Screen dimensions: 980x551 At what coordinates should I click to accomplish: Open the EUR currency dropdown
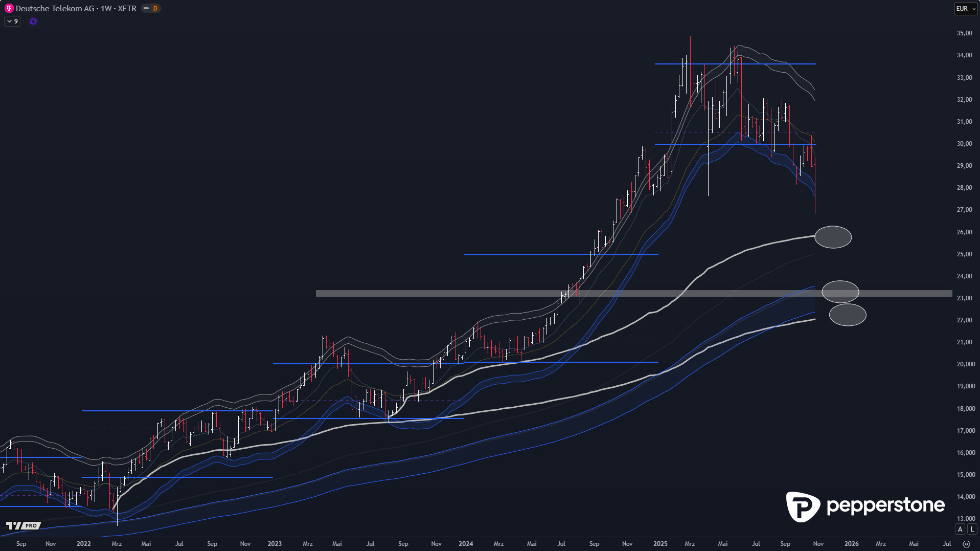pos(965,8)
